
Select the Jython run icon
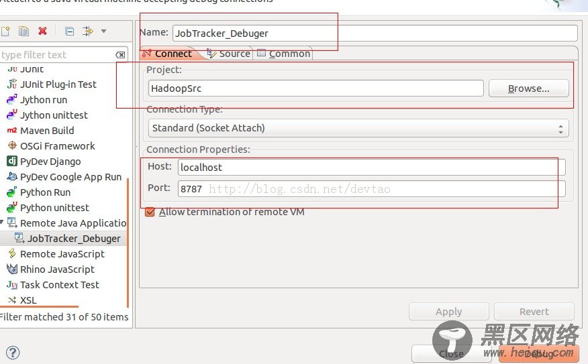click(x=12, y=99)
